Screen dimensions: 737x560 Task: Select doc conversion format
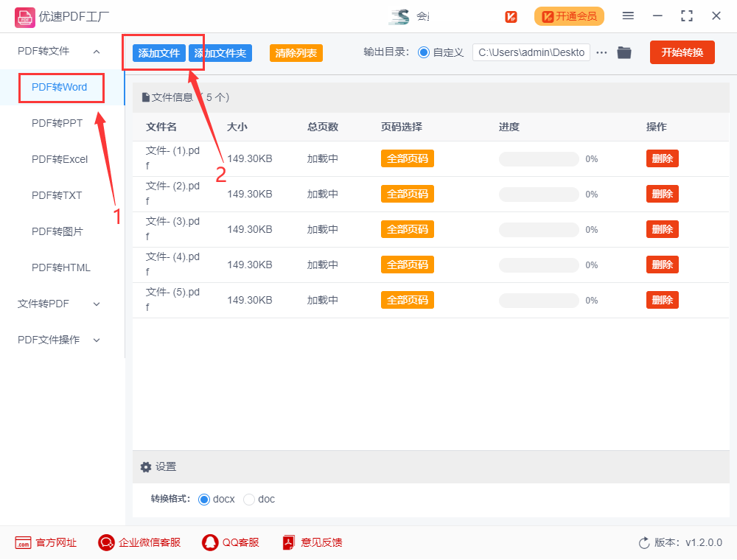[x=249, y=500]
